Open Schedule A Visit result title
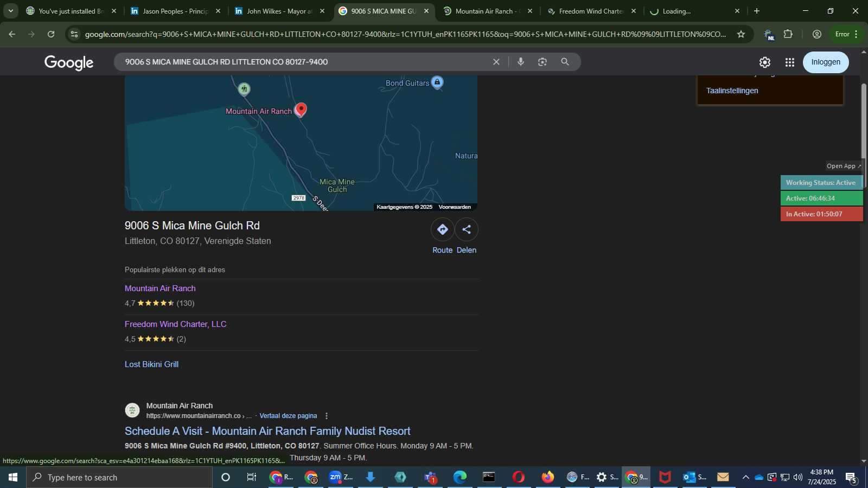Viewport: 868px width, 488px height. coord(267,431)
